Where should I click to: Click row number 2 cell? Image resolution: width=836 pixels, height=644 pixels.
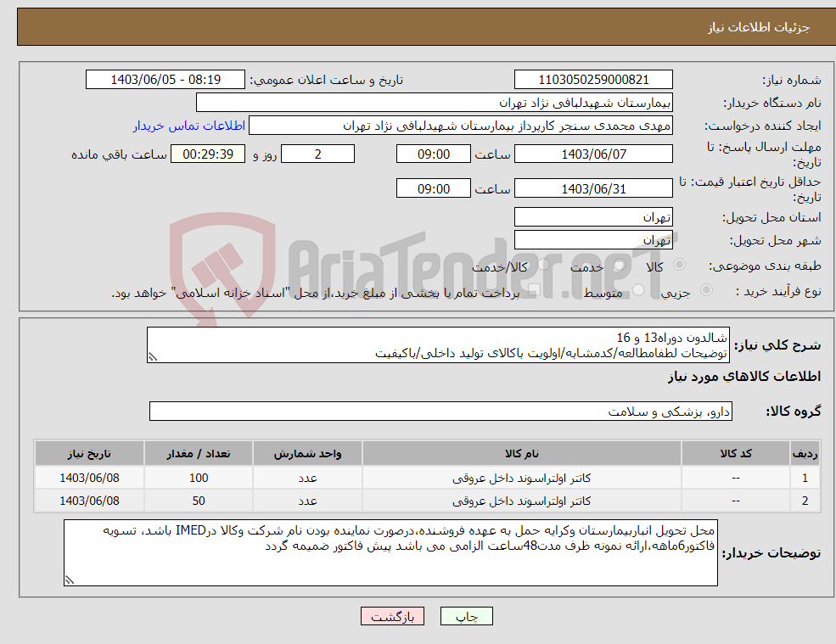click(805, 501)
